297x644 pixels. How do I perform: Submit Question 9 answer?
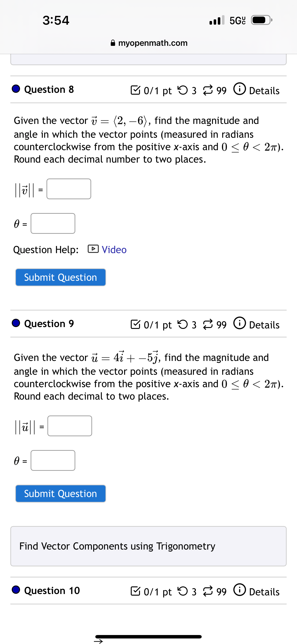pos(60,493)
